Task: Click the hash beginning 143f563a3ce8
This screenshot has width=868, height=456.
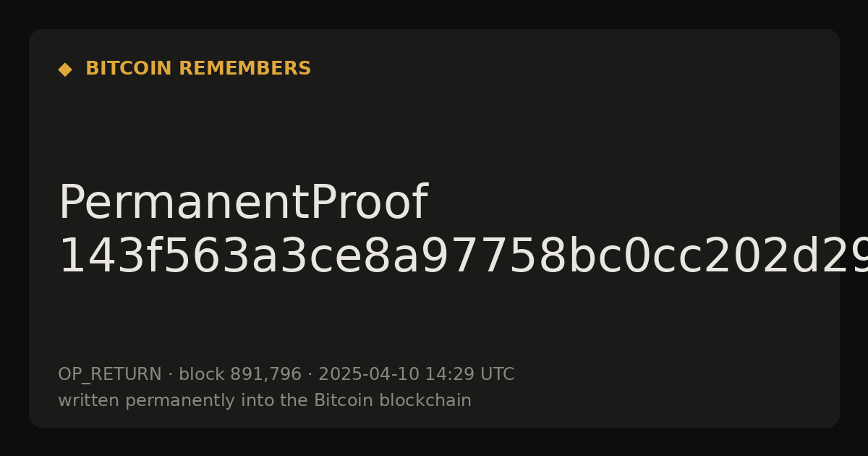Action: (463, 257)
